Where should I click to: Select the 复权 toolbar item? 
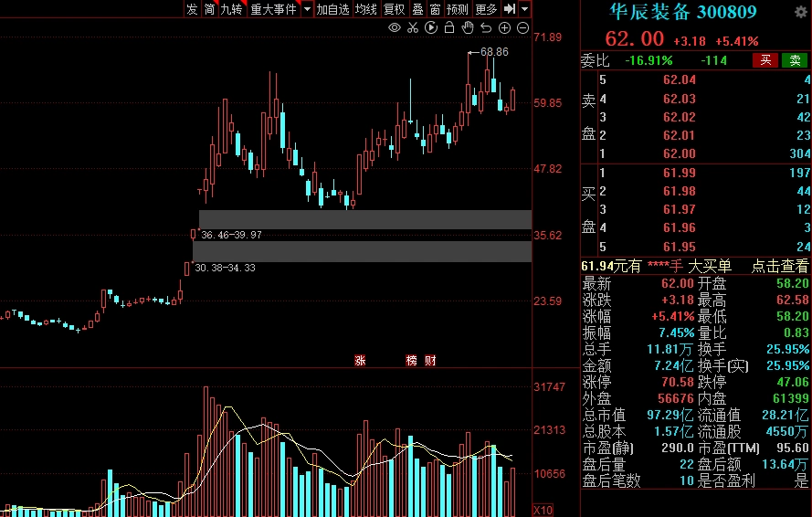point(394,9)
